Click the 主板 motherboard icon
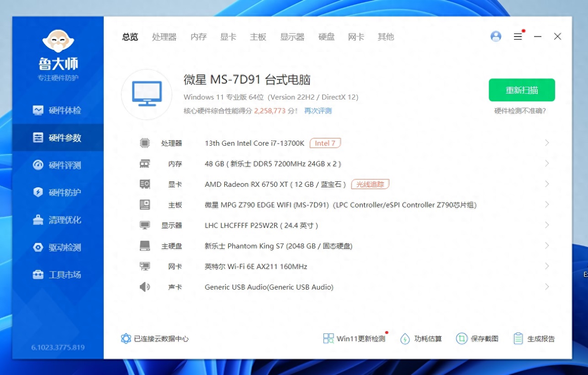This screenshot has width=588, height=375. [x=145, y=205]
